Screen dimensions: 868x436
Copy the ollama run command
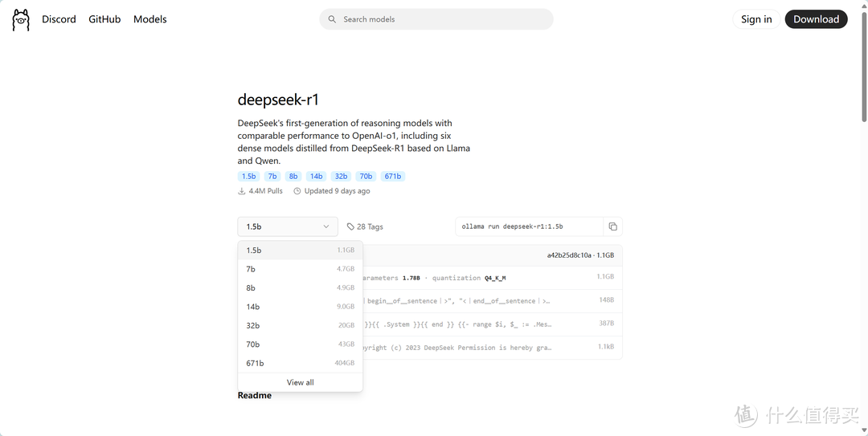tap(612, 226)
